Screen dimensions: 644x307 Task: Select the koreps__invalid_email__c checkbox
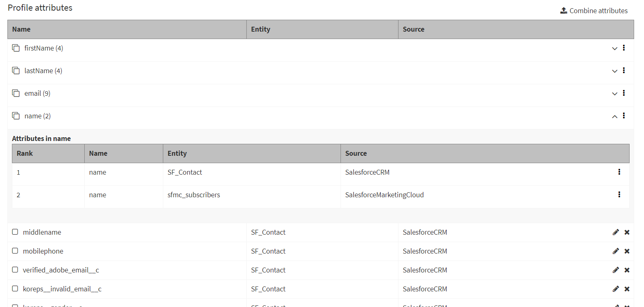click(x=15, y=289)
